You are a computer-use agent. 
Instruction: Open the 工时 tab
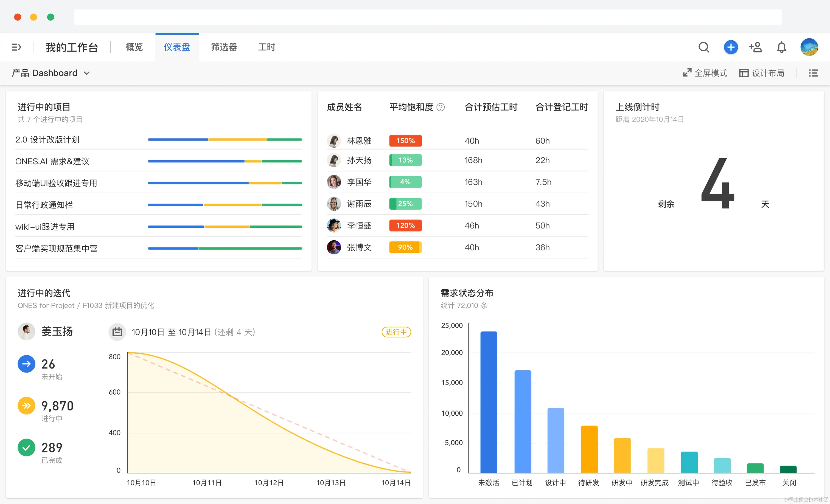tap(267, 47)
